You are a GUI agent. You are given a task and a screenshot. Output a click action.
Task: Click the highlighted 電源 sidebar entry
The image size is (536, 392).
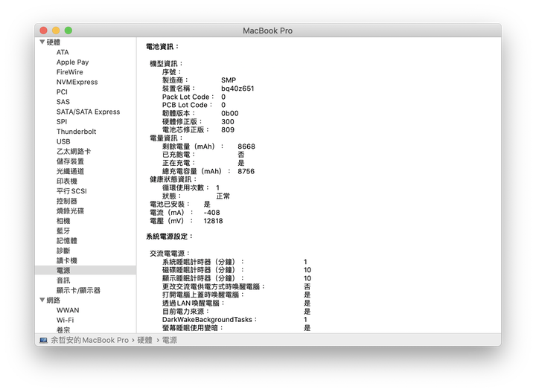(86, 271)
